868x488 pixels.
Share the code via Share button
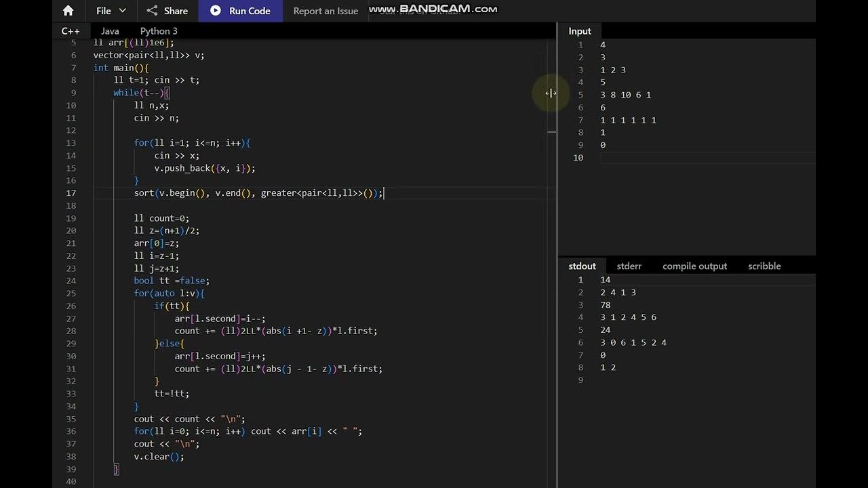(x=167, y=11)
